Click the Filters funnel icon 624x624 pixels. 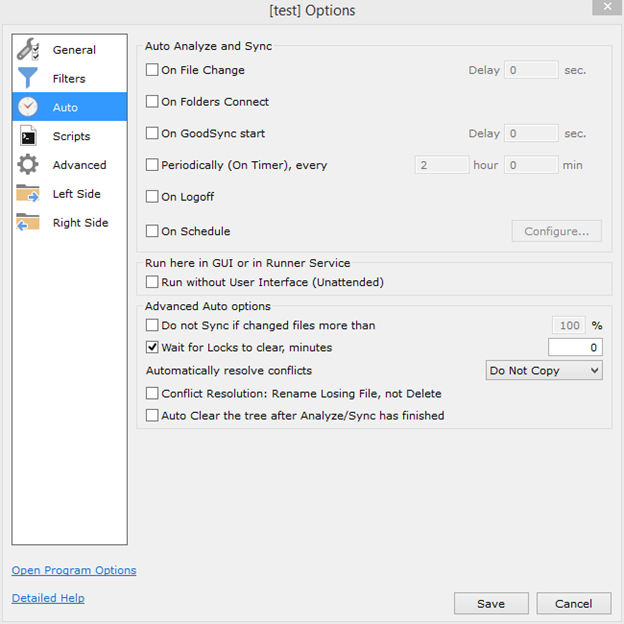point(28,78)
